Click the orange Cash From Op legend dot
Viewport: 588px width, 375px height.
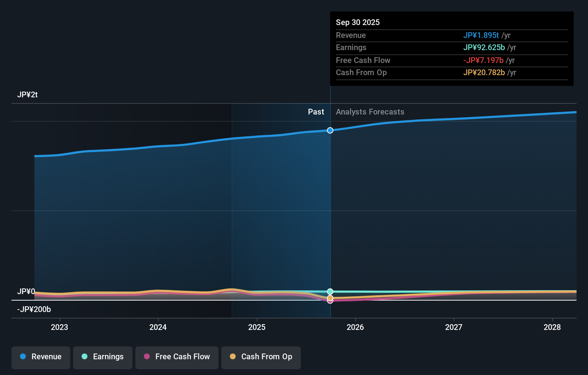pos(233,357)
